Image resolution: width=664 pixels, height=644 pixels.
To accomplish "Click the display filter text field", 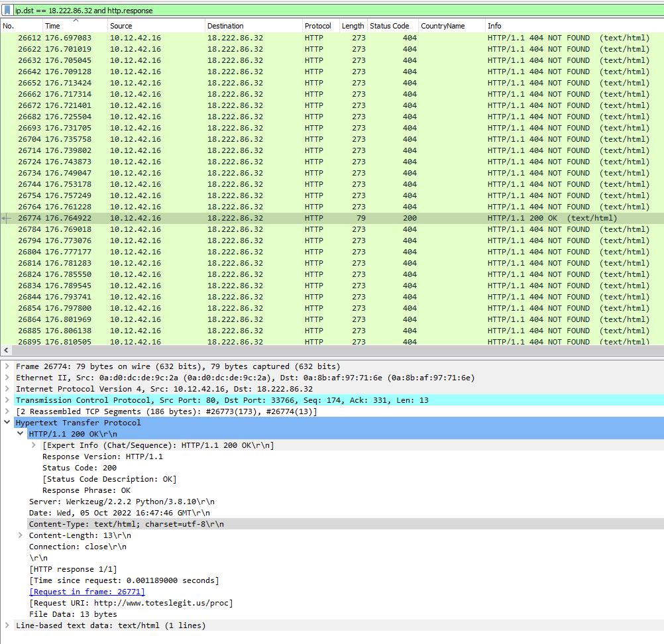I will pyautogui.click(x=331, y=11).
